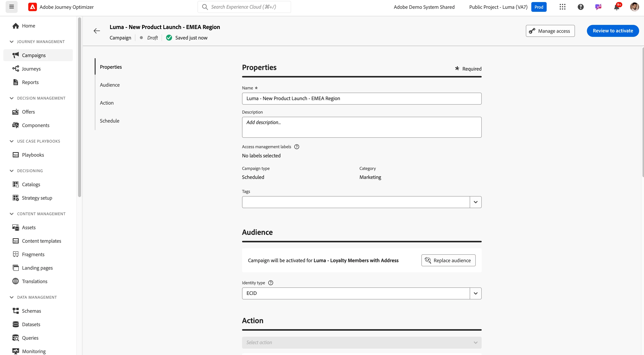Viewport: 644px width, 355px height.
Task: Jump to the Schedule section tab
Action: [x=110, y=121]
